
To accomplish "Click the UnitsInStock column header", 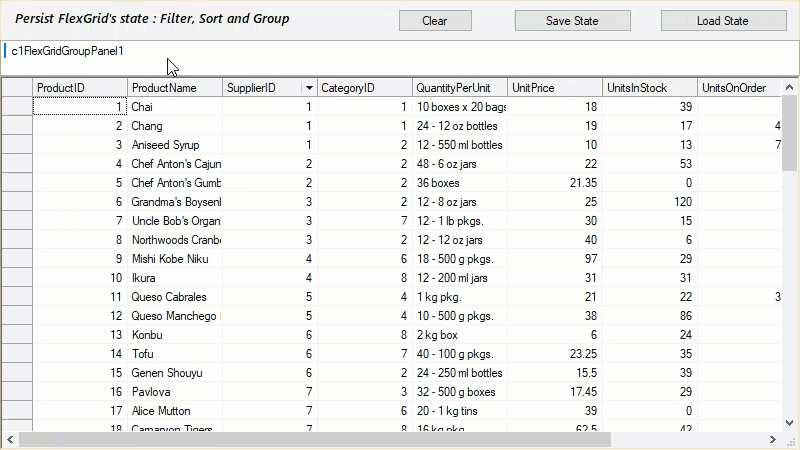I will pos(649,88).
